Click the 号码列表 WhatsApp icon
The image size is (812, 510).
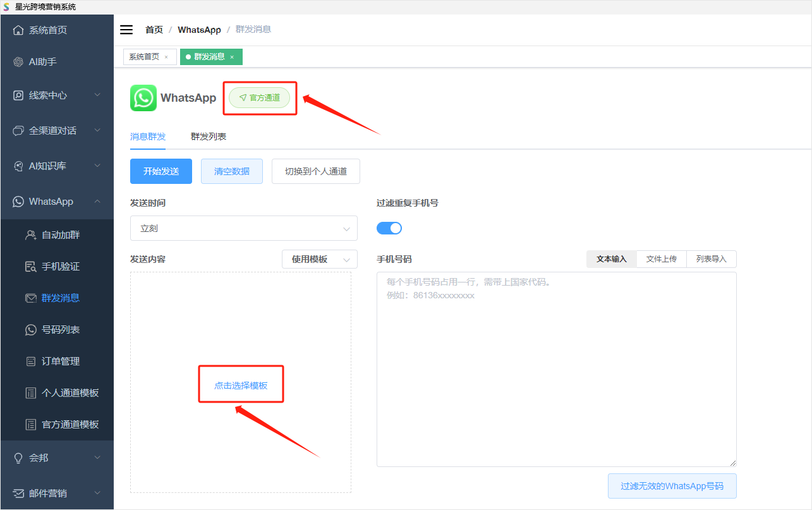pos(30,330)
